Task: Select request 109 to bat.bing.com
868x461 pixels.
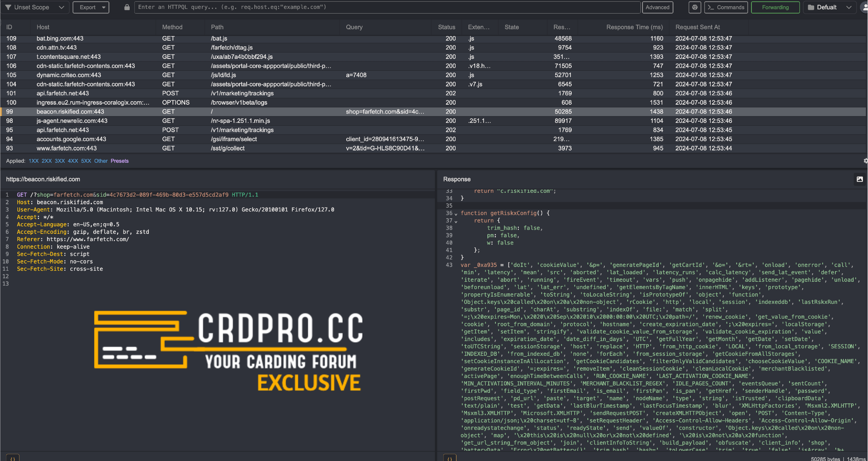Action: (433, 39)
